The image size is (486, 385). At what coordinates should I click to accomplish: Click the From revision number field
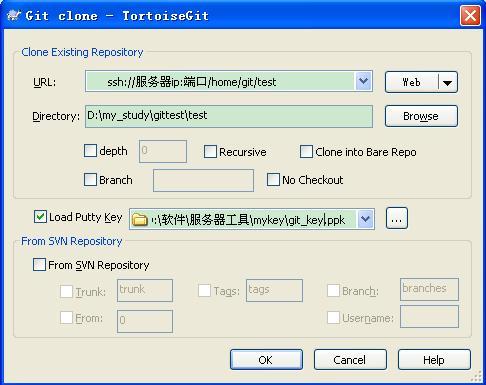click(x=145, y=321)
